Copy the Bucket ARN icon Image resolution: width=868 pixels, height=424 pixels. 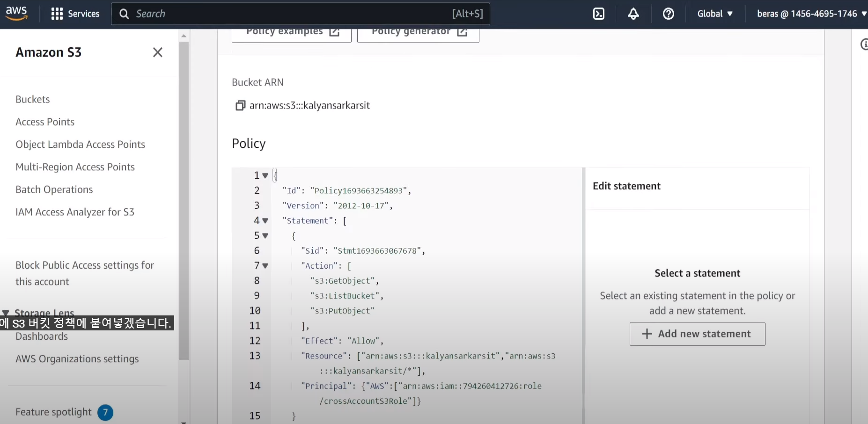(x=240, y=105)
